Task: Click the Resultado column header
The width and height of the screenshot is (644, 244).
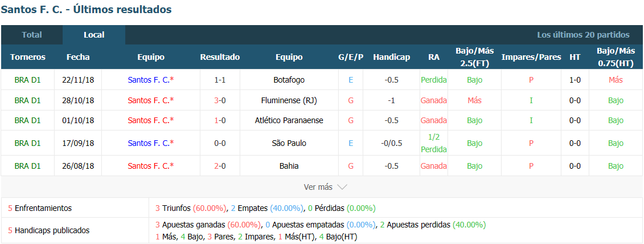Action: pyautogui.click(x=220, y=57)
